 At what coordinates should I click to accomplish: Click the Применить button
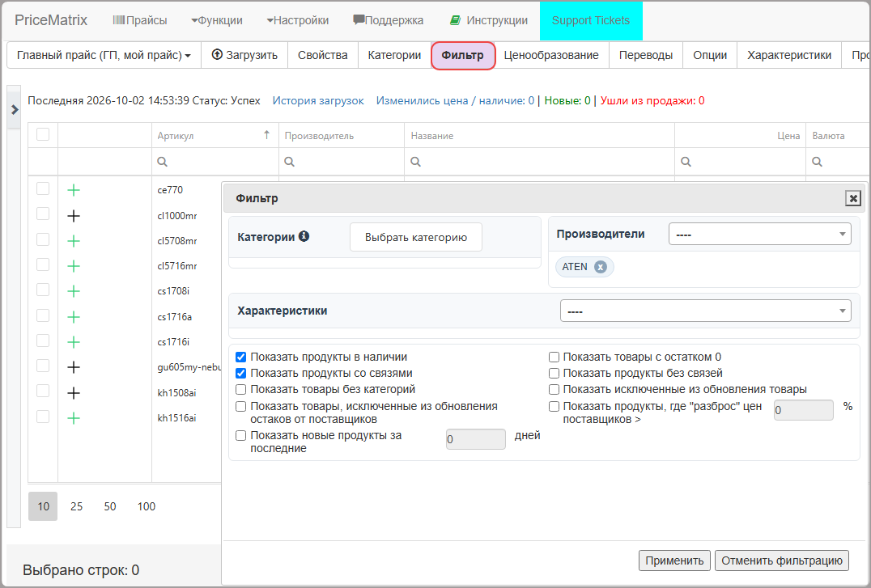point(674,561)
